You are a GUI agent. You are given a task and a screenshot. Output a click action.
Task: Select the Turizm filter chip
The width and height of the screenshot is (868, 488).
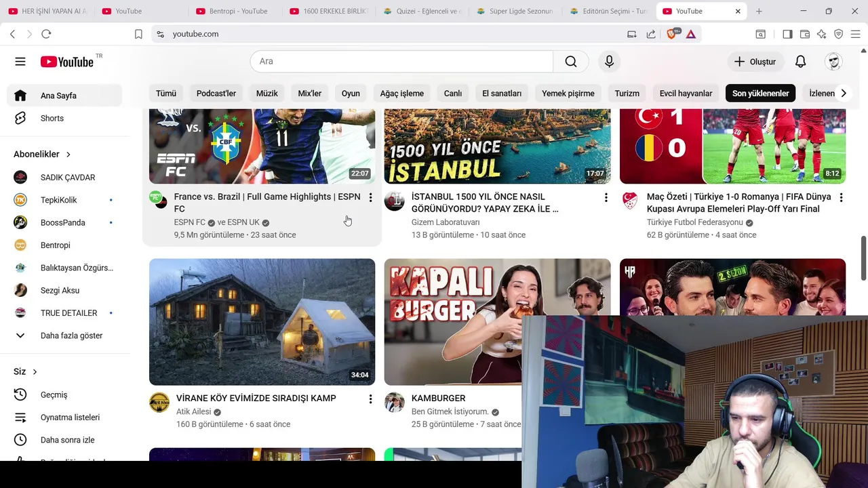coord(627,94)
